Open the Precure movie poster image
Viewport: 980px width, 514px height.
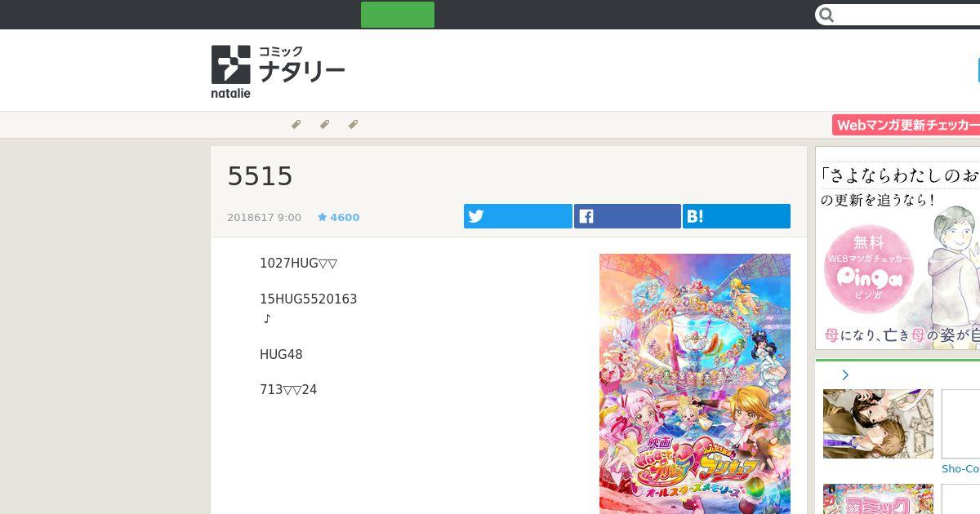point(695,383)
